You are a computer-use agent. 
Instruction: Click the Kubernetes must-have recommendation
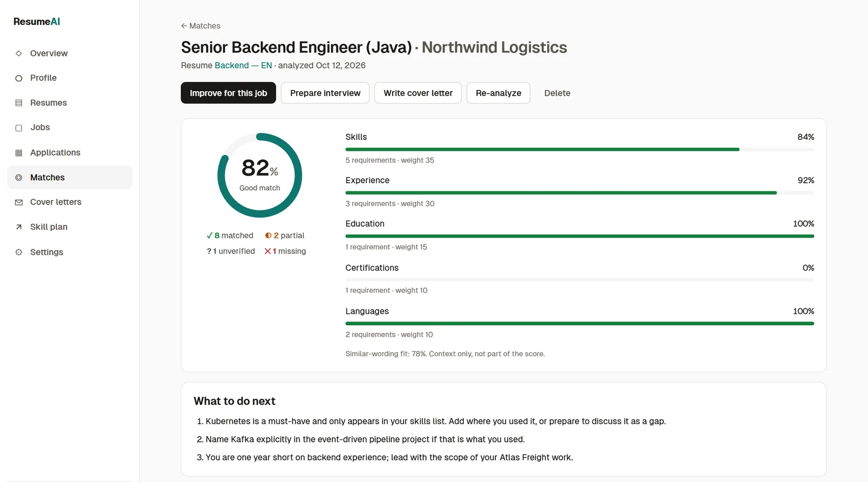[436, 421]
